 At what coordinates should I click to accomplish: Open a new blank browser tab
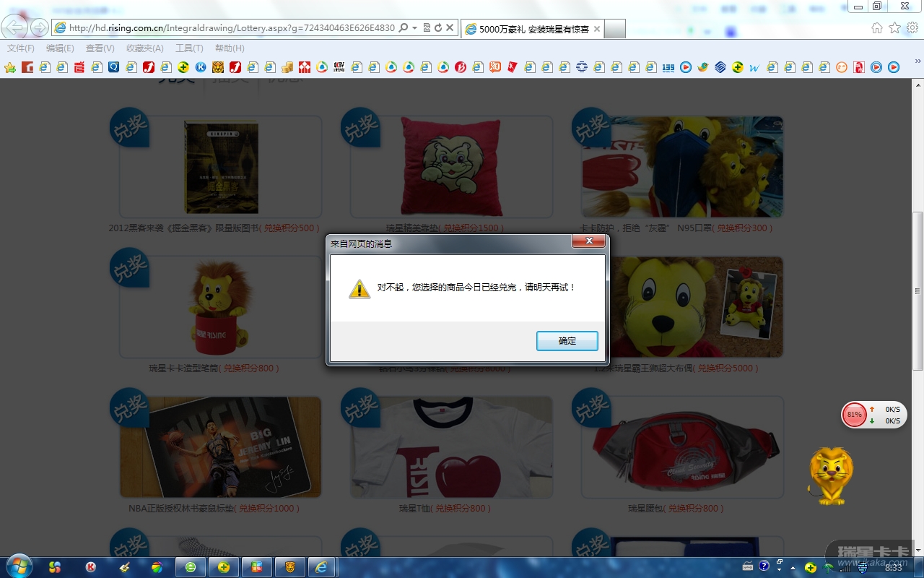pyautogui.click(x=614, y=29)
